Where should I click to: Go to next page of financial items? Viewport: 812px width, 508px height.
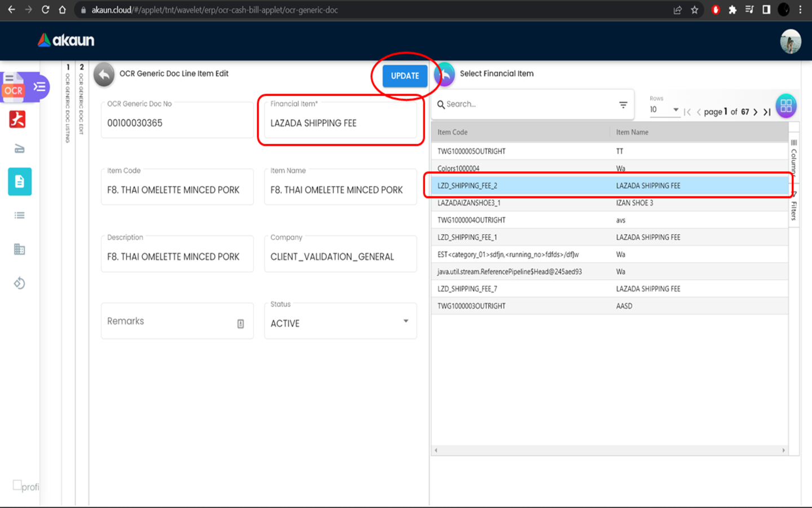point(755,112)
